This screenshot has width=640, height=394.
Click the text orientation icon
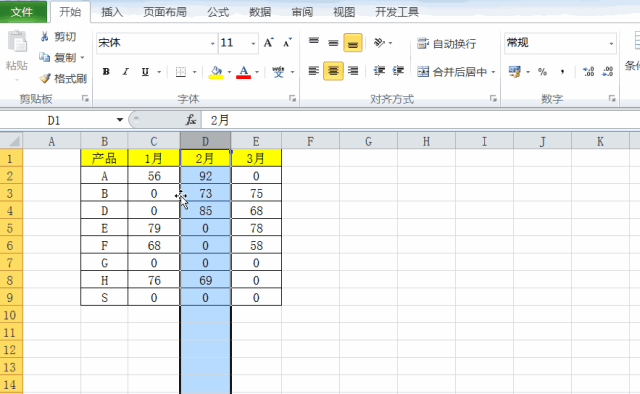coord(380,42)
